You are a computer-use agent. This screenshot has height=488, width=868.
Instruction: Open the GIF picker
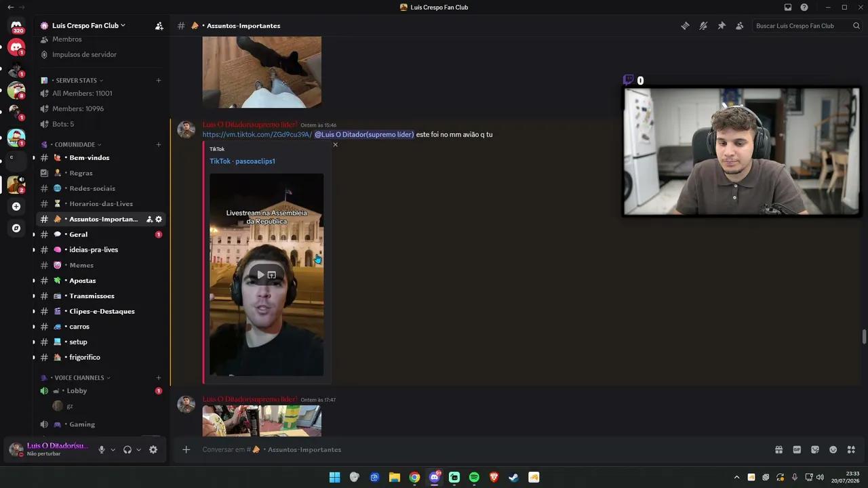pyautogui.click(x=797, y=449)
